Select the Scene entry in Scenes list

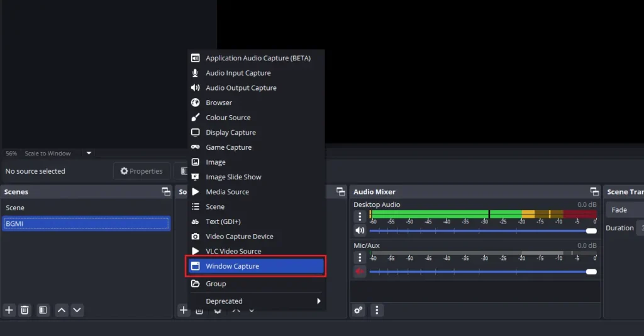click(86, 208)
